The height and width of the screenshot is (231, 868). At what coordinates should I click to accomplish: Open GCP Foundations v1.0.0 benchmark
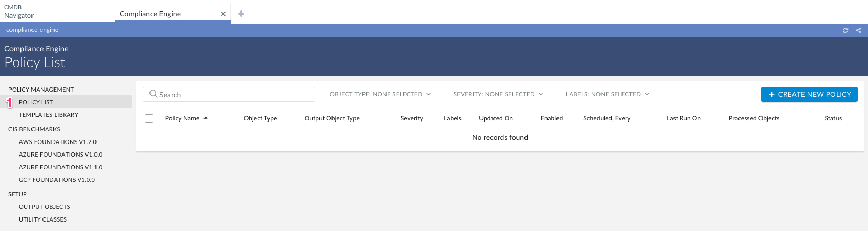tap(57, 180)
